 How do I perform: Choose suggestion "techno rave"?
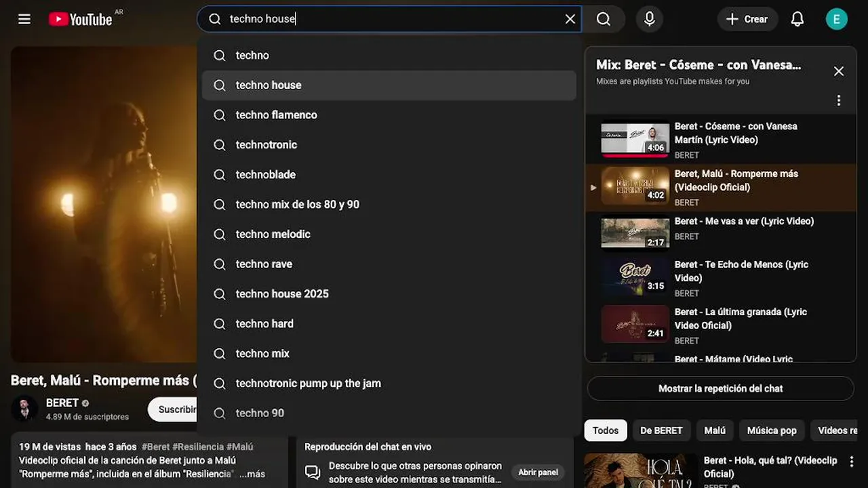point(389,264)
